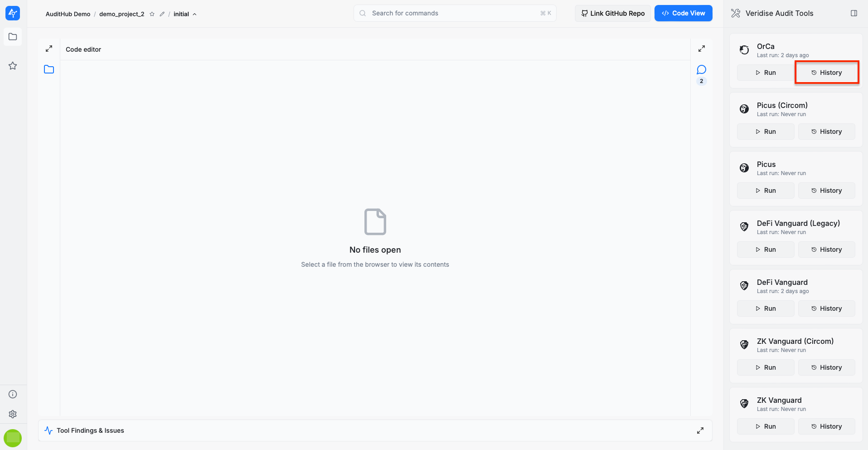
Task: View DeFi Vanguard run history
Action: point(826,308)
